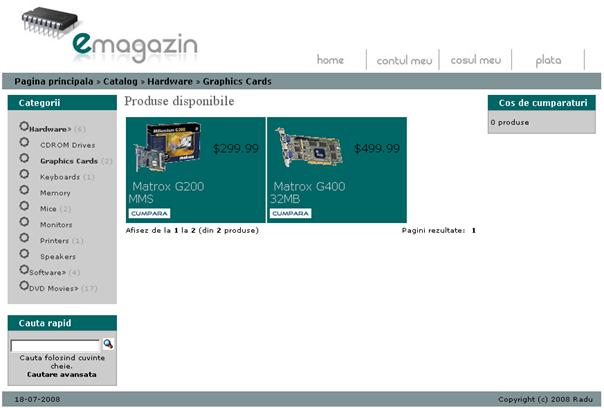Image resolution: width=604 pixels, height=408 pixels.
Task: Open the home menu item
Action: (330, 60)
